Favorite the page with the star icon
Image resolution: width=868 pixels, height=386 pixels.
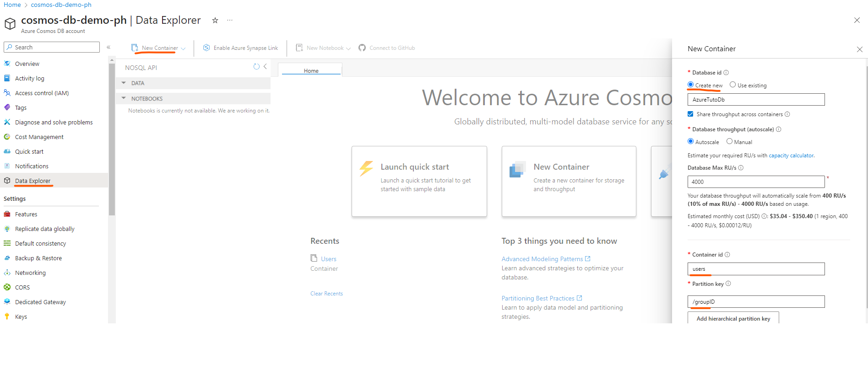click(x=215, y=20)
